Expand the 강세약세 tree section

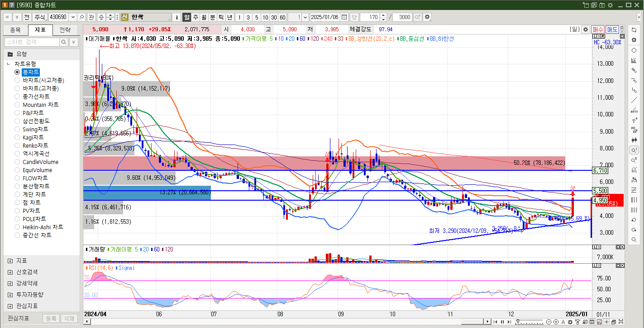pos(10,283)
